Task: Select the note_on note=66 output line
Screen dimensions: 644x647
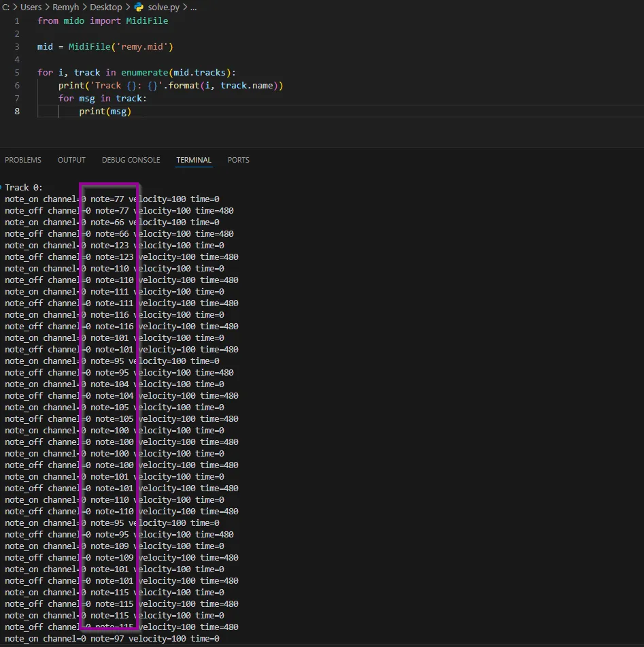Action: [x=112, y=222]
